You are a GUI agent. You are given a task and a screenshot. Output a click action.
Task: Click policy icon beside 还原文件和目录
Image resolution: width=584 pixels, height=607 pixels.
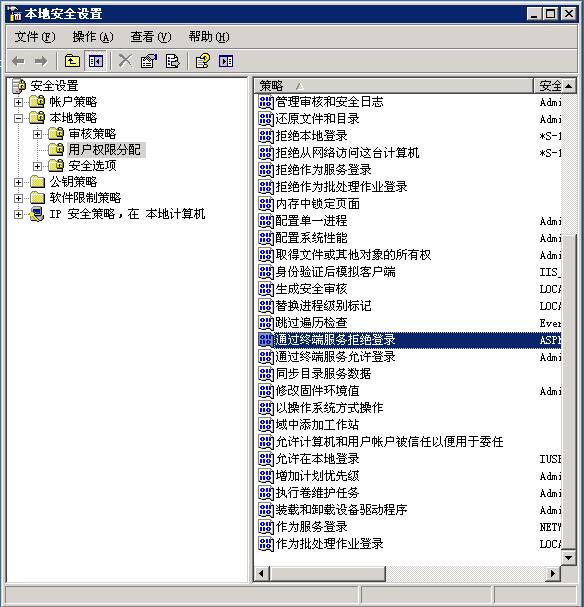pos(266,119)
